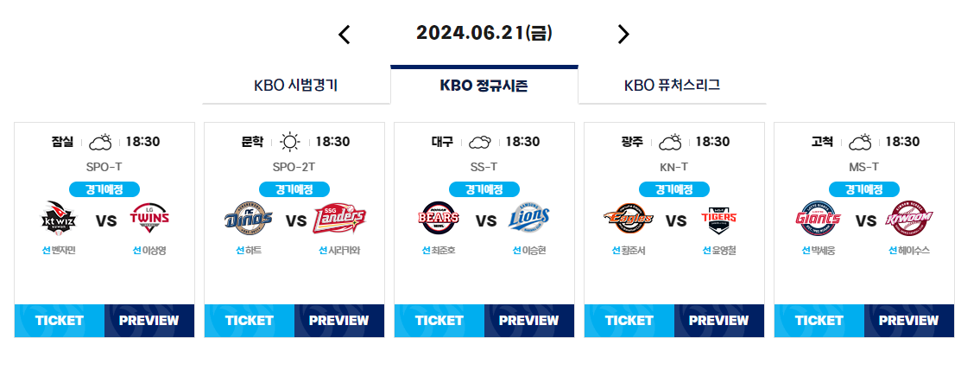Open PREVIEW for the 광주 game
The image size is (980, 383).
point(719,321)
